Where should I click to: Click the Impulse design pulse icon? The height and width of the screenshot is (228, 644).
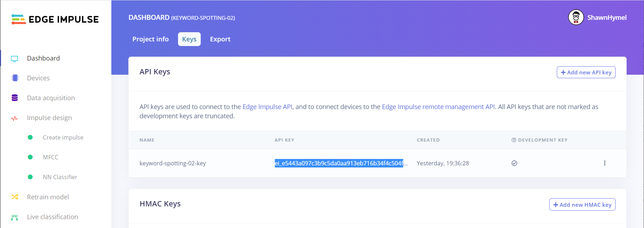[15, 118]
